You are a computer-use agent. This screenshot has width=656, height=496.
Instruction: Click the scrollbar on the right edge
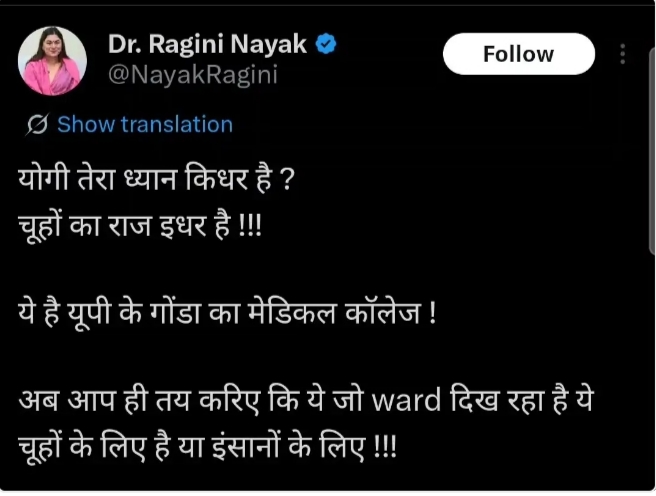click(x=652, y=146)
